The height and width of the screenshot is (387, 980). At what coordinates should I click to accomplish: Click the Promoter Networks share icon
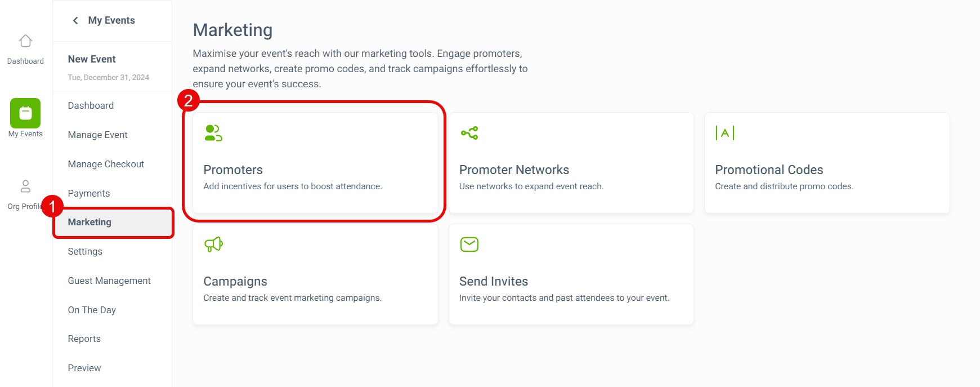[x=469, y=133]
